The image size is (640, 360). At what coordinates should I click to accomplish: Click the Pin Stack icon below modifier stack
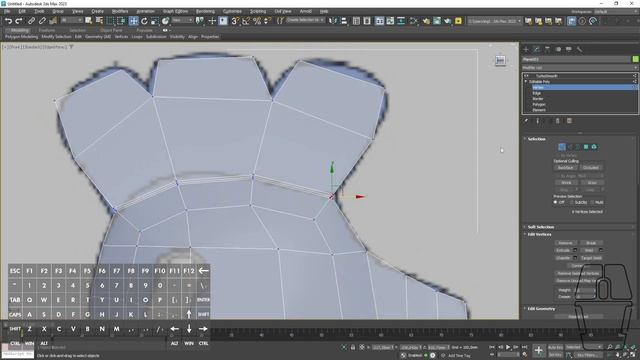527,121
